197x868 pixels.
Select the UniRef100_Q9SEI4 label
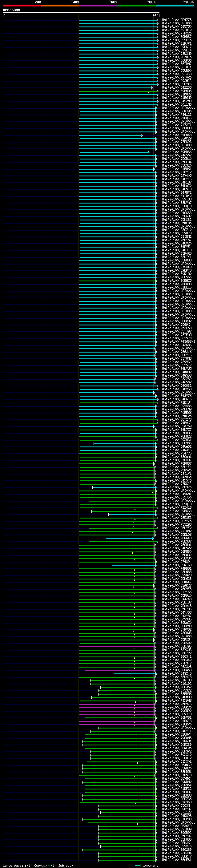(x=177, y=50)
